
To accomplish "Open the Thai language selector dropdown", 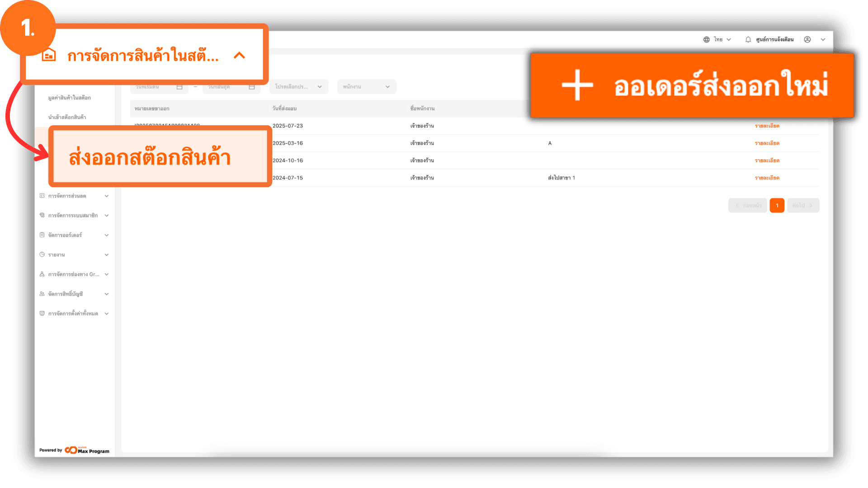I will (717, 39).
